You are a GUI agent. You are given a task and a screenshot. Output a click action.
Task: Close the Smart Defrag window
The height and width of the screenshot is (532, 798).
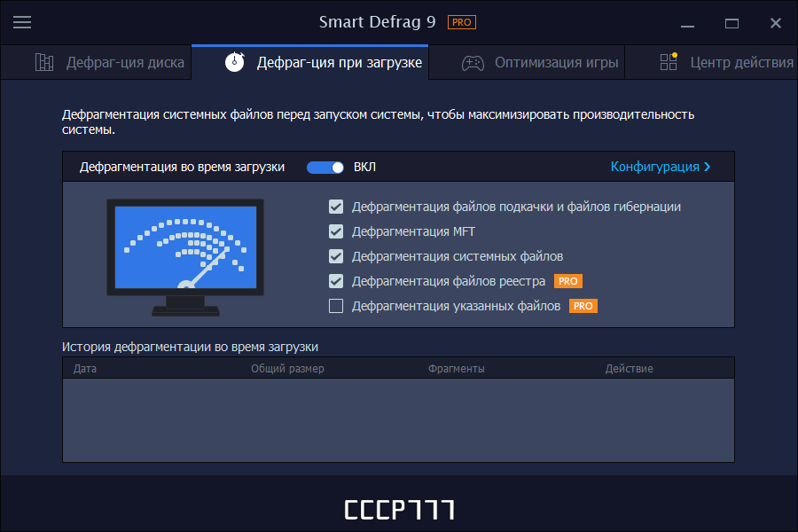click(x=776, y=23)
